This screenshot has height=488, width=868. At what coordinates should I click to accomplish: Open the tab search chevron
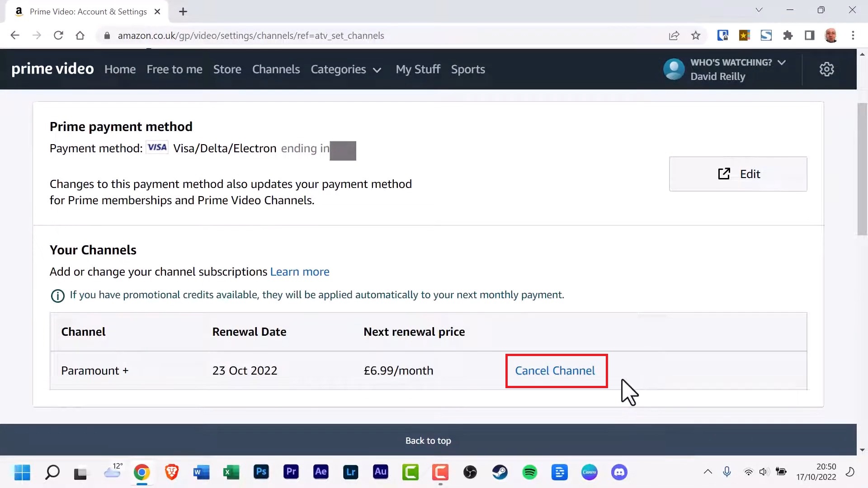[759, 10]
